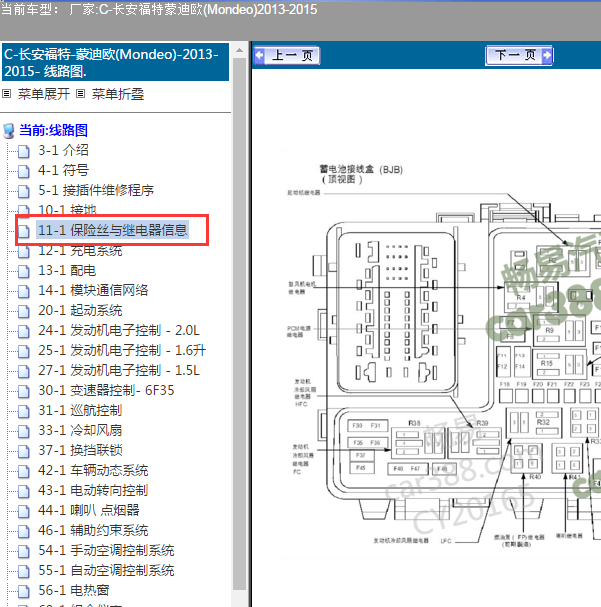This screenshot has height=607, width=601.
Task: Open 20-1 起动系统 entry
Action: pyautogui.click(x=80, y=310)
